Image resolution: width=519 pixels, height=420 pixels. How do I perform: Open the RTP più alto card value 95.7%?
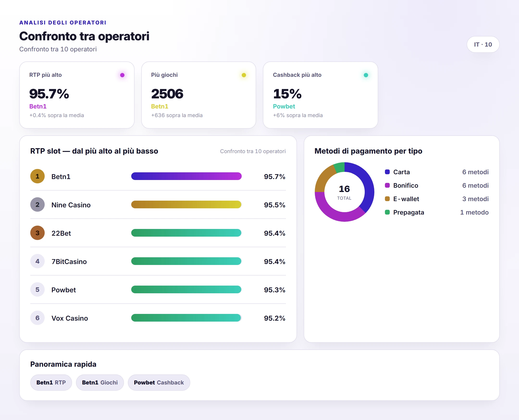click(49, 94)
